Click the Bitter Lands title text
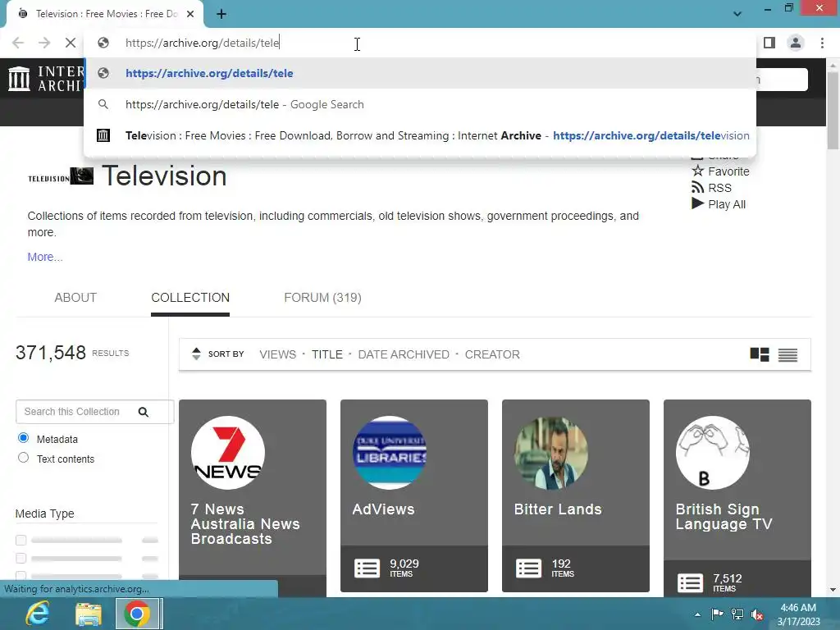 [x=558, y=509]
